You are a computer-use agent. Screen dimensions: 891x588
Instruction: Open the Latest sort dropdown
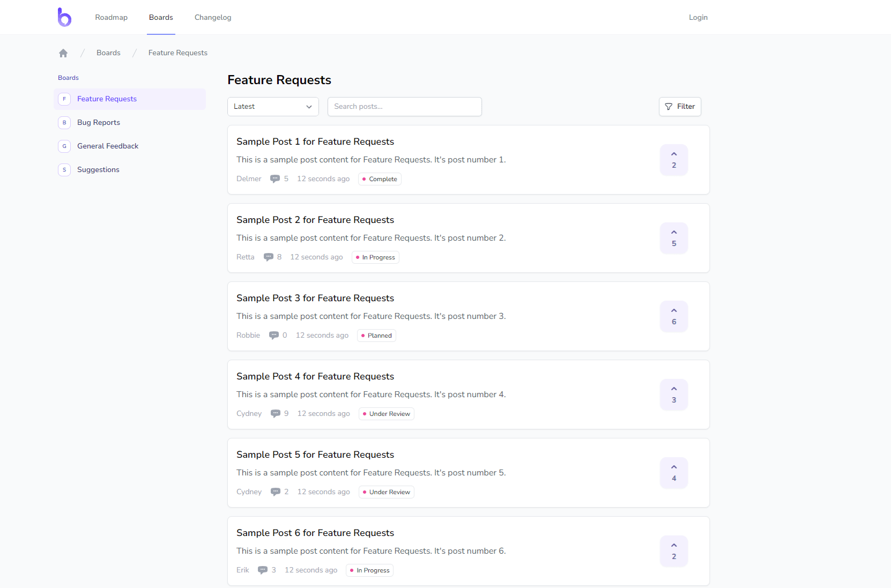tap(273, 107)
